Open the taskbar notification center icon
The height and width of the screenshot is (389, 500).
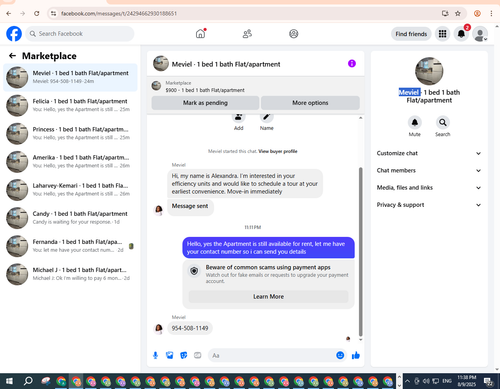(x=489, y=381)
